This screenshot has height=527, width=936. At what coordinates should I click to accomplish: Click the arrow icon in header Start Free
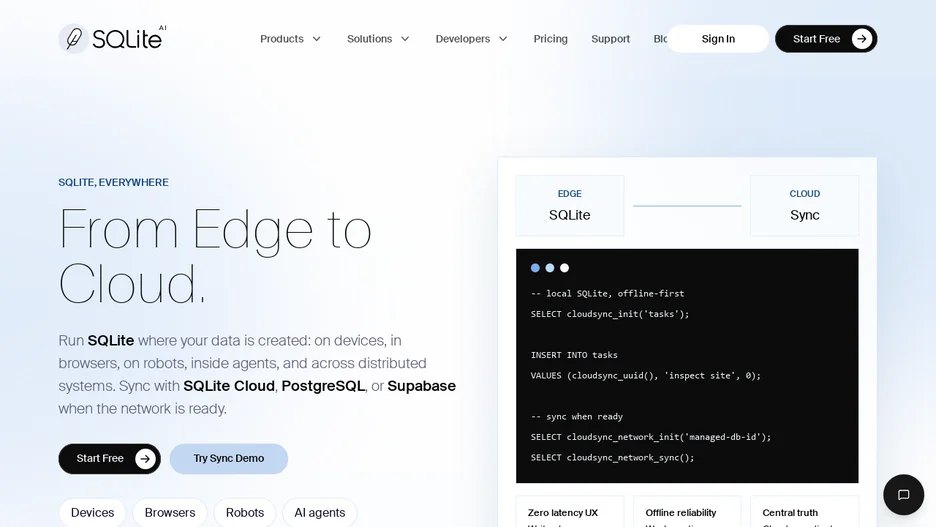coord(861,39)
